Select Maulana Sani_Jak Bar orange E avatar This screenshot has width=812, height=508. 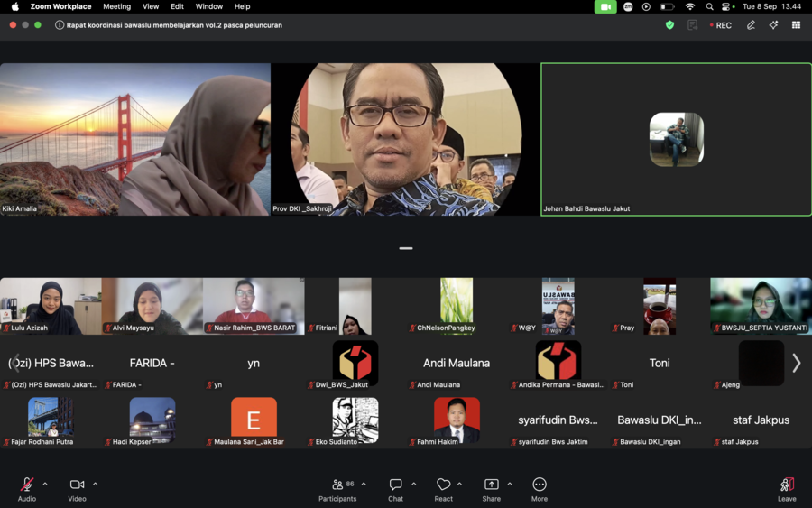pos(254,420)
